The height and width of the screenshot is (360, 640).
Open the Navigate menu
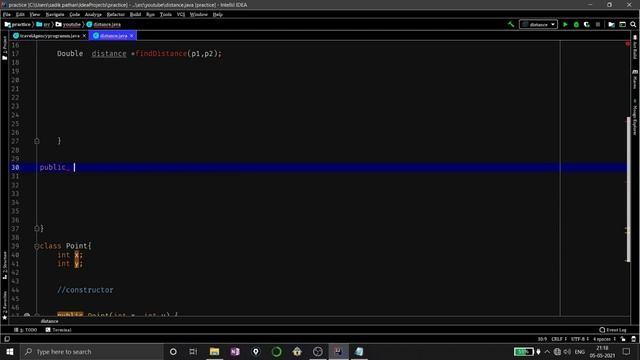tap(55, 14)
